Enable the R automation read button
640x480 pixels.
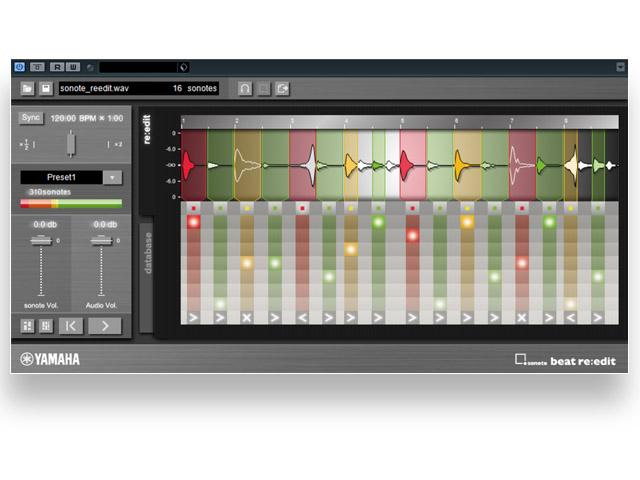coord(57,67)
